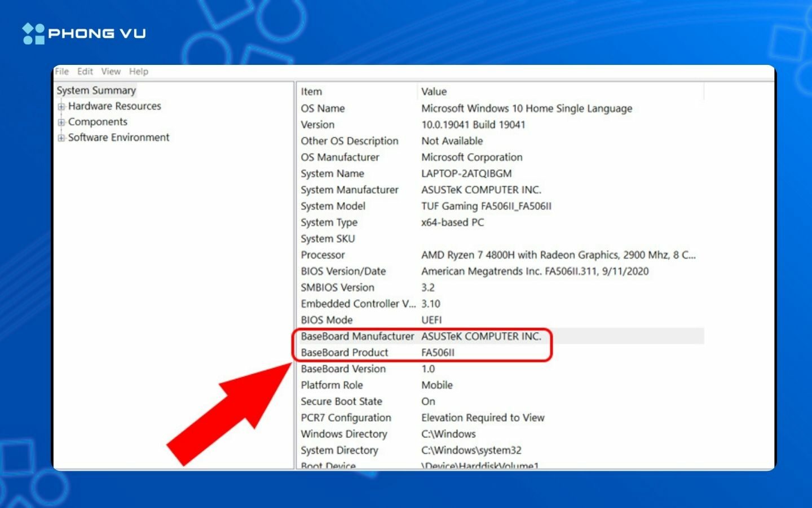
Task: Select the Windows Directory row label
Action: [344, 435]
